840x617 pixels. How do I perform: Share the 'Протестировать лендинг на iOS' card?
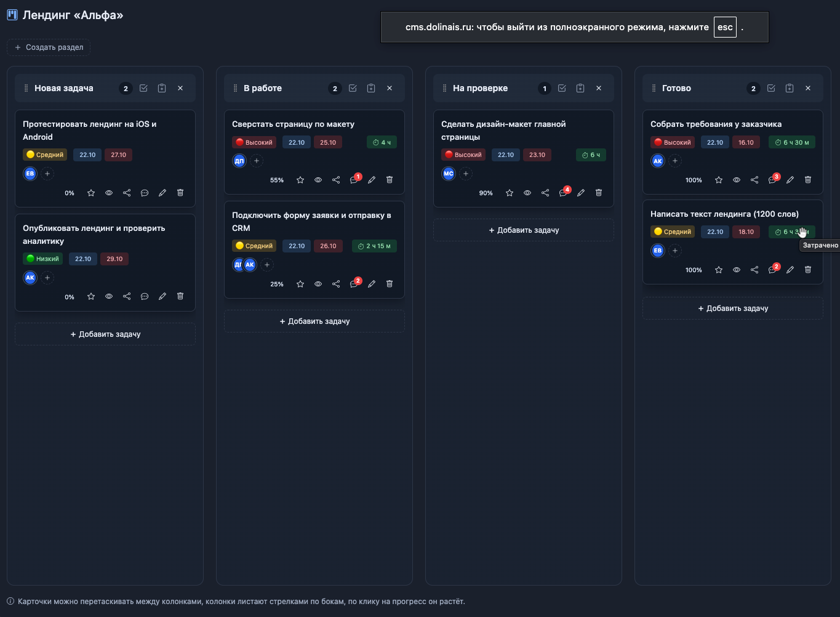tap(127, 193)
